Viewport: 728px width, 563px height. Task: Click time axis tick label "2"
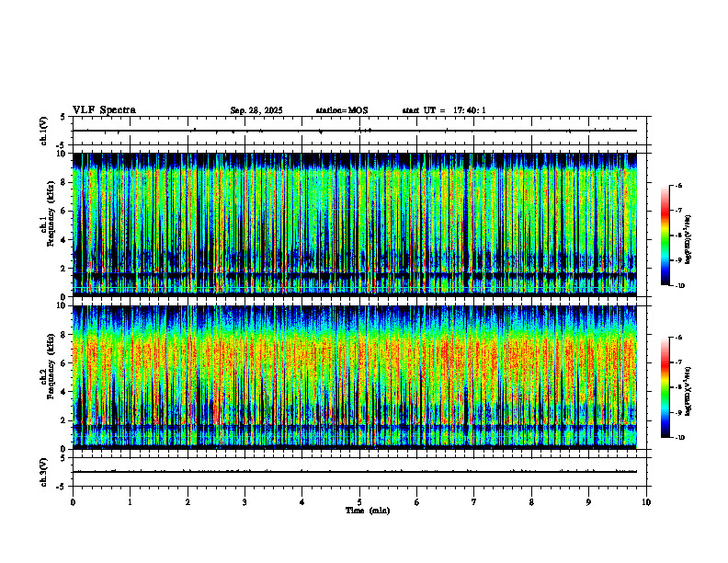coord(188,502)
